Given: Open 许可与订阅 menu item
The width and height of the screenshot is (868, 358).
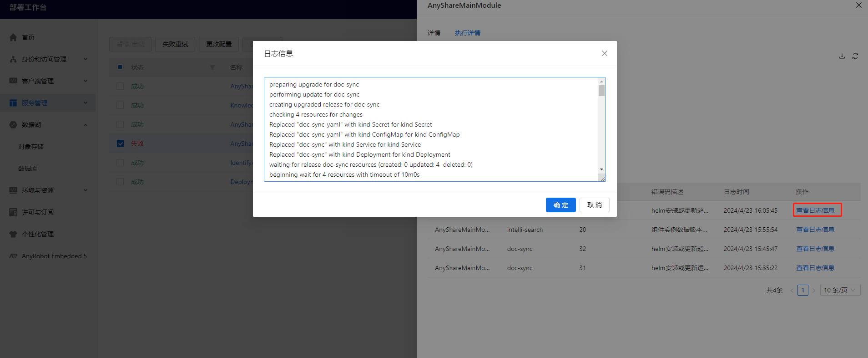Looking at the screenshot, I should click(38, 212).
